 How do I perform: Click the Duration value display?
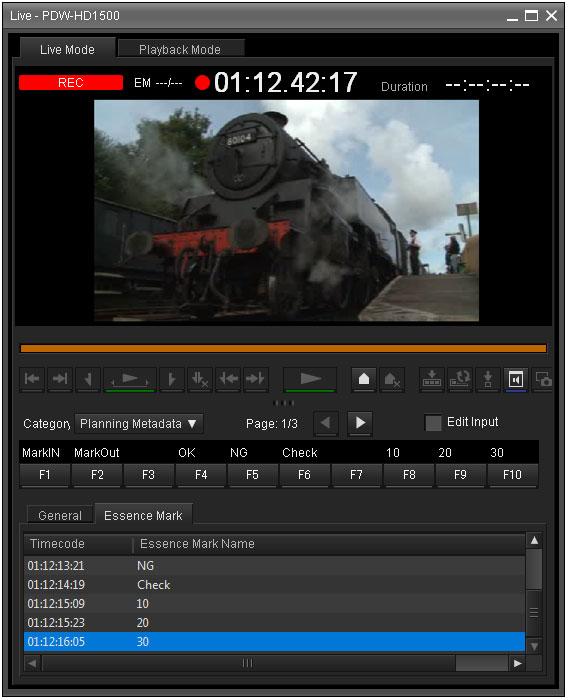[487, 85]
